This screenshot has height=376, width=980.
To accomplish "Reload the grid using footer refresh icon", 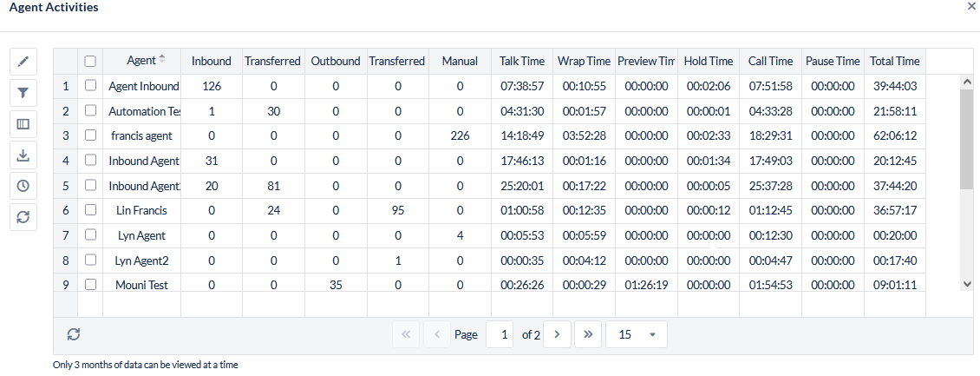I will point(74,335).
